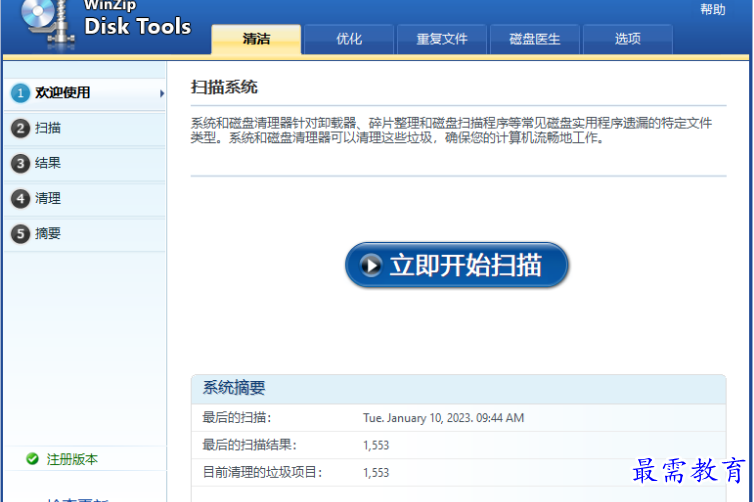The width and height of the screenshot is (754, 502).
Task: Open the 选项 tab
Action: tap(628, 39)
